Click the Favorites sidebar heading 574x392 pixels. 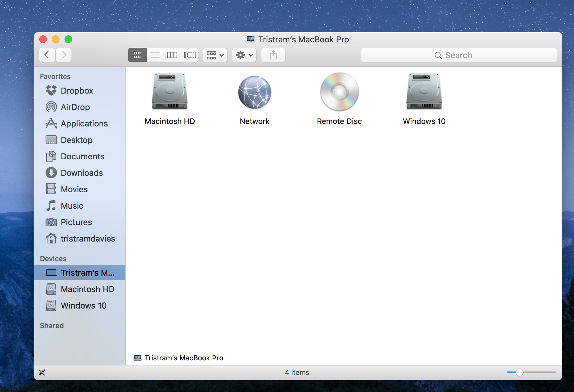pyautogui.click(x=55, y=77)
